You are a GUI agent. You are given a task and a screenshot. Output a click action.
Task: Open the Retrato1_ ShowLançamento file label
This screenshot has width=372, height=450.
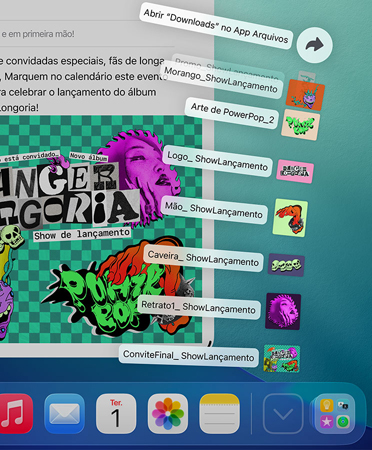click(x=198, y=307)
